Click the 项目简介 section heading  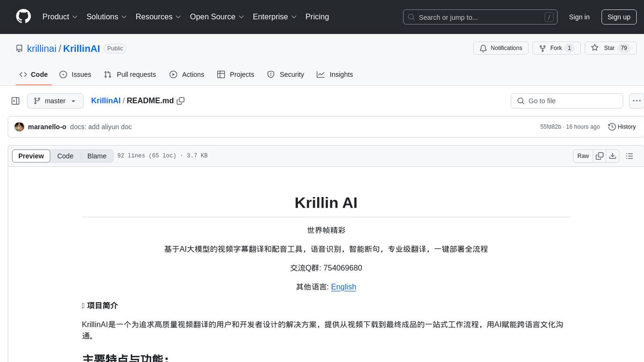point(102,306)
